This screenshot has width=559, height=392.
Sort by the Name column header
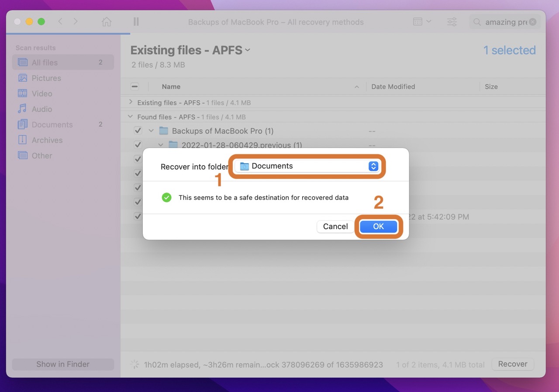point(171,86)
